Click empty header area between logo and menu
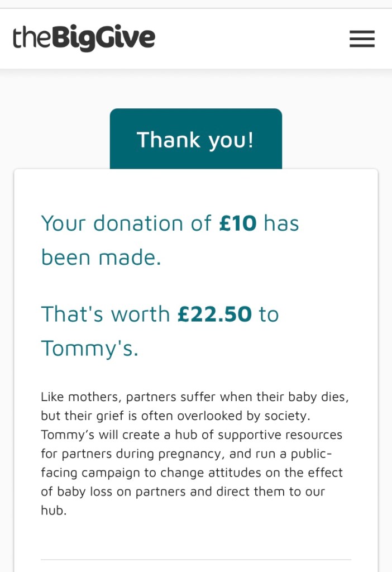This screenshot has height=572, width=392. pos(251,39)
